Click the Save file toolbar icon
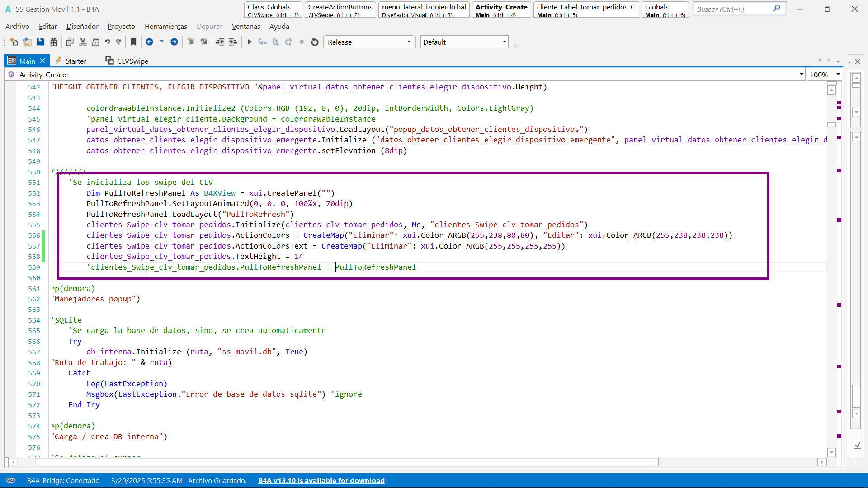The width and height of the screenshot is (868, 488). [x=41, y=42]
